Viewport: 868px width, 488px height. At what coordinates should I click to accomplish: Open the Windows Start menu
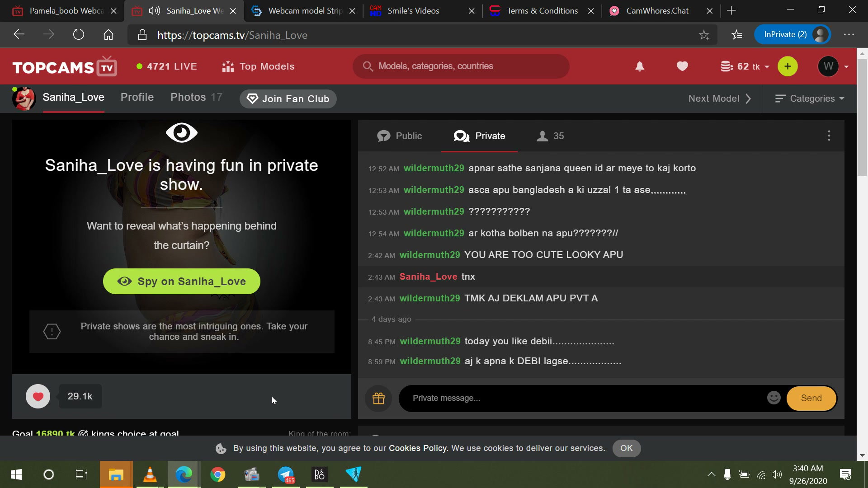pyautogui.click(x=16, y=474)
